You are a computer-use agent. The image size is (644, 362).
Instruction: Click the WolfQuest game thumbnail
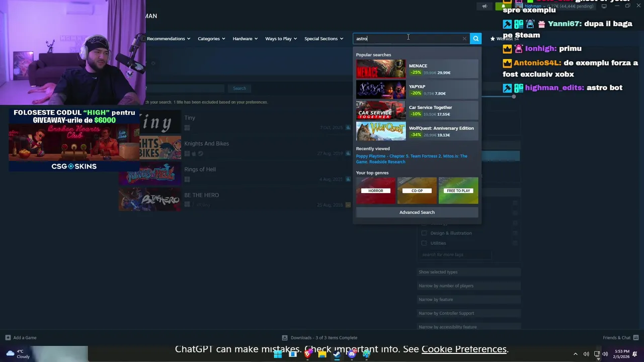click(x=380, y=131)
